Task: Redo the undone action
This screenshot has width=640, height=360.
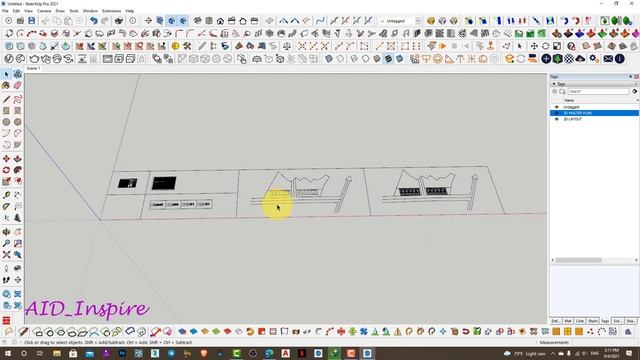Action: tap(105, 20)
